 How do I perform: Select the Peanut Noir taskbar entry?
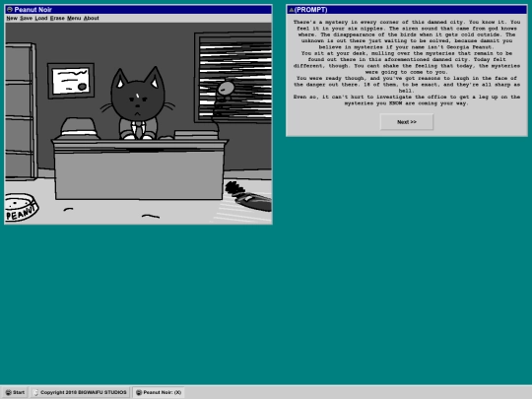pos(159,392)
